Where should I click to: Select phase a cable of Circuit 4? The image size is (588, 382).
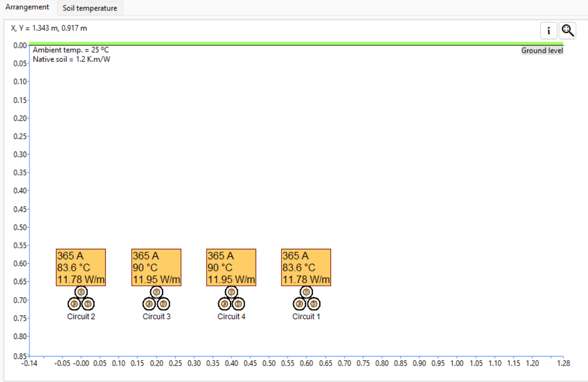coord(225,303)
